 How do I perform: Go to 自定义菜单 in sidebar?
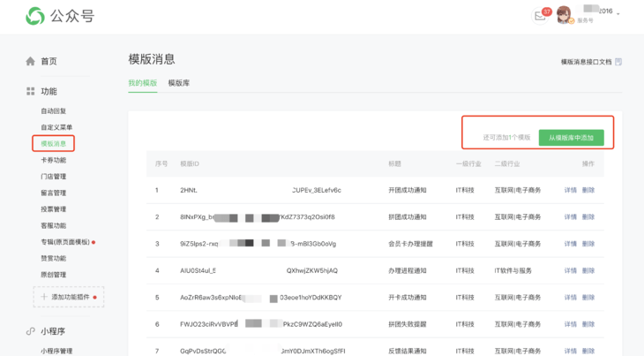(56, 127)
